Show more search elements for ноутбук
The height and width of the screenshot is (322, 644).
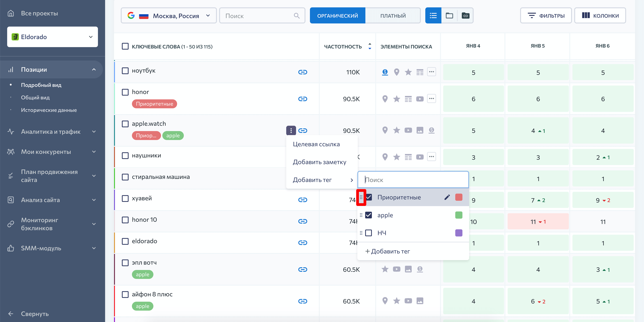(431, 72)
